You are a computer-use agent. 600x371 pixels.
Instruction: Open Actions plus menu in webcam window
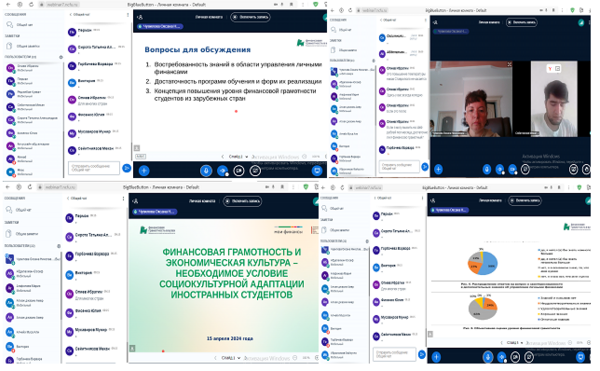click(x=439, y=169)
